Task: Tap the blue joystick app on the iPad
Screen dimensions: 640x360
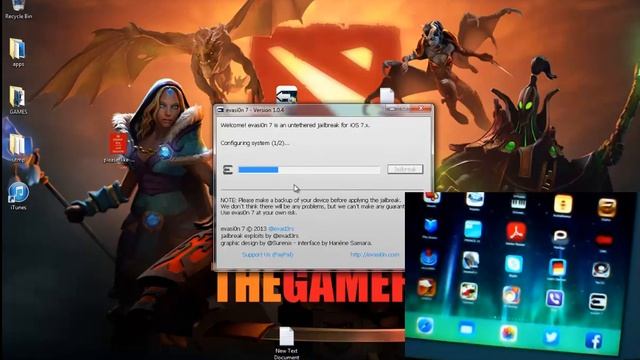Action: click(x=428, y=258)
